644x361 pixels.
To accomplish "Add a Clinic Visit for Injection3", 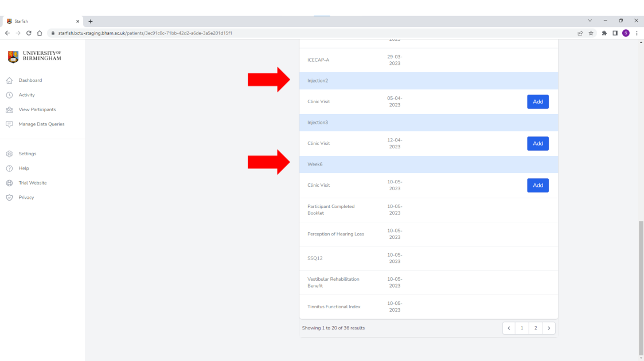I will point(537,144).
